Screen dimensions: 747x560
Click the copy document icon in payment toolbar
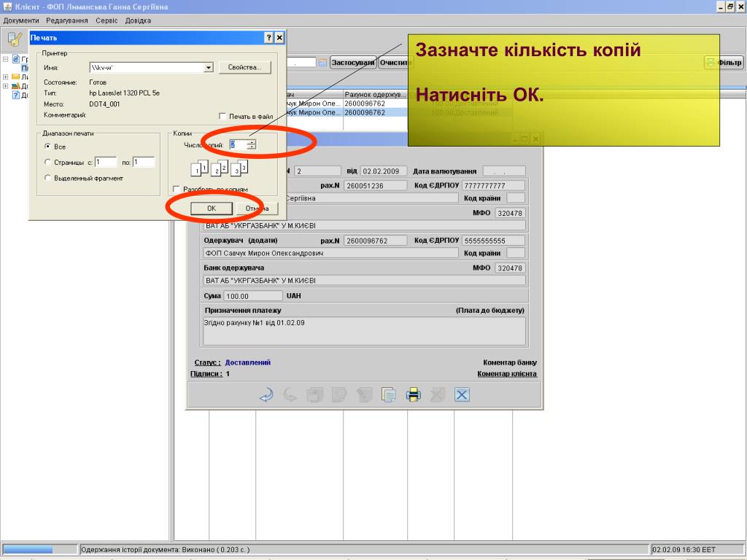[x=388, y=394]
